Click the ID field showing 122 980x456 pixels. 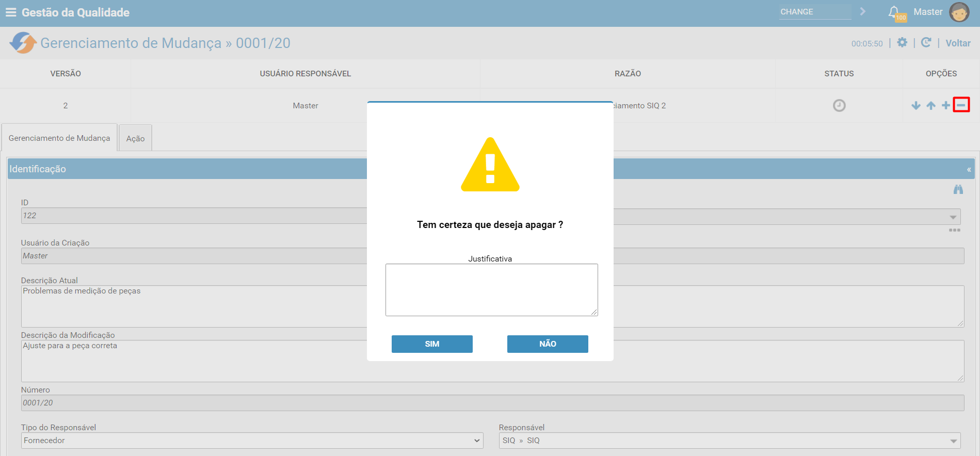194,216
